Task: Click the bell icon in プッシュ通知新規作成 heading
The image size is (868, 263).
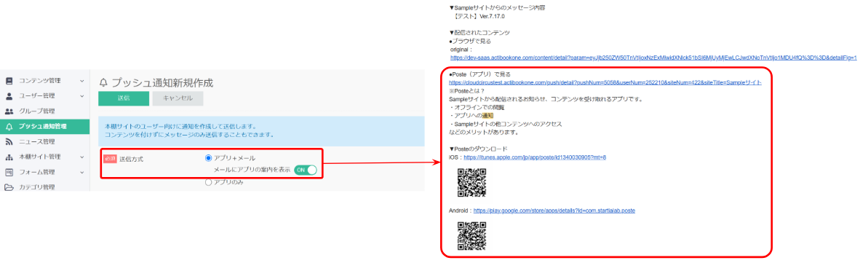Action: pyautogui.click(x=103, y=82)
